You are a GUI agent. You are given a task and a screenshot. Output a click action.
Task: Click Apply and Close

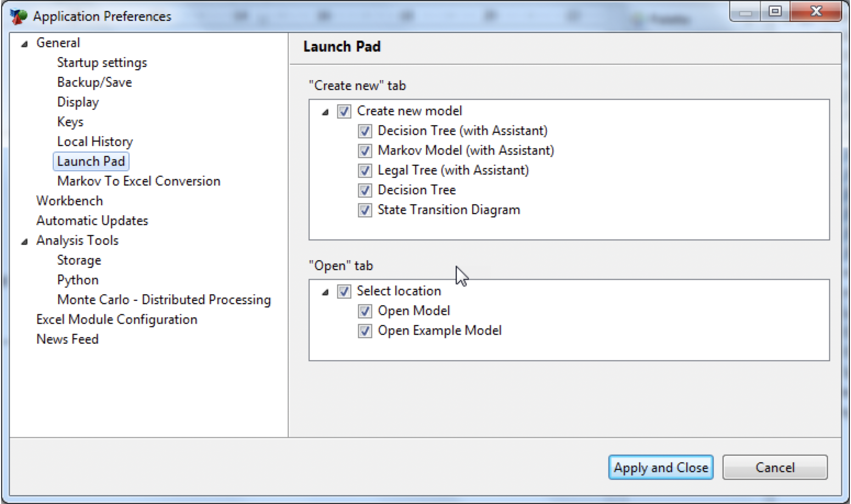click(660, 467)
